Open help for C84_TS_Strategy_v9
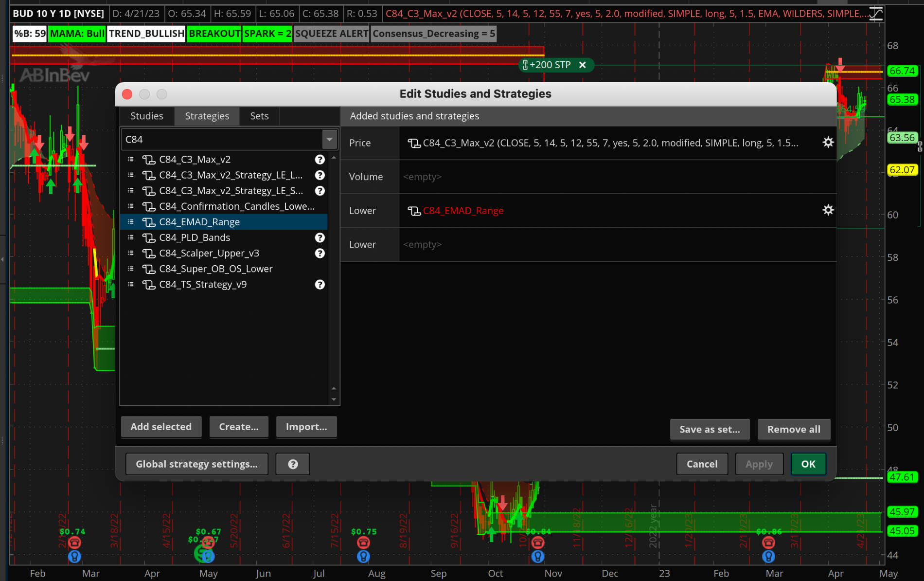 point(320,285)
